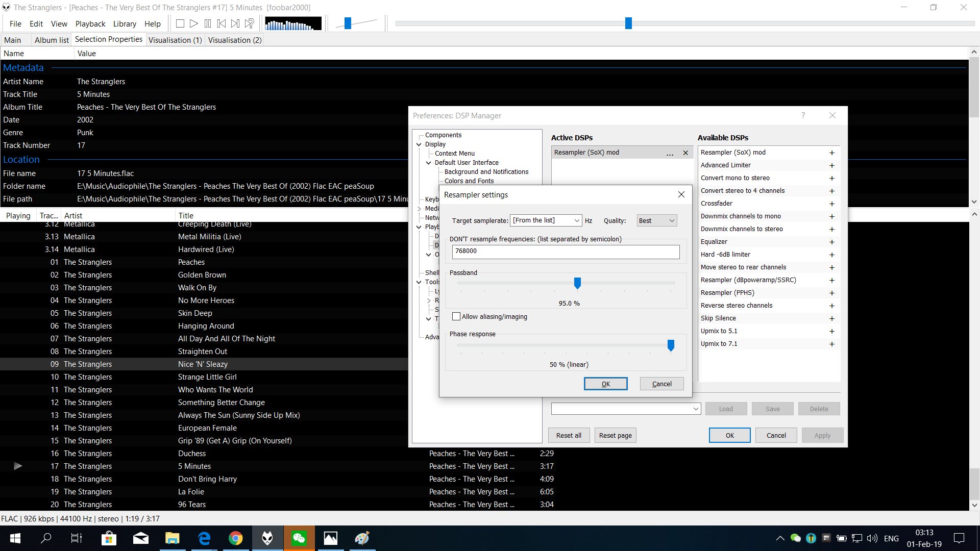The image size is (980, 551).
Task: Expand Media Library tree node
Action: (x=419, y=209)
